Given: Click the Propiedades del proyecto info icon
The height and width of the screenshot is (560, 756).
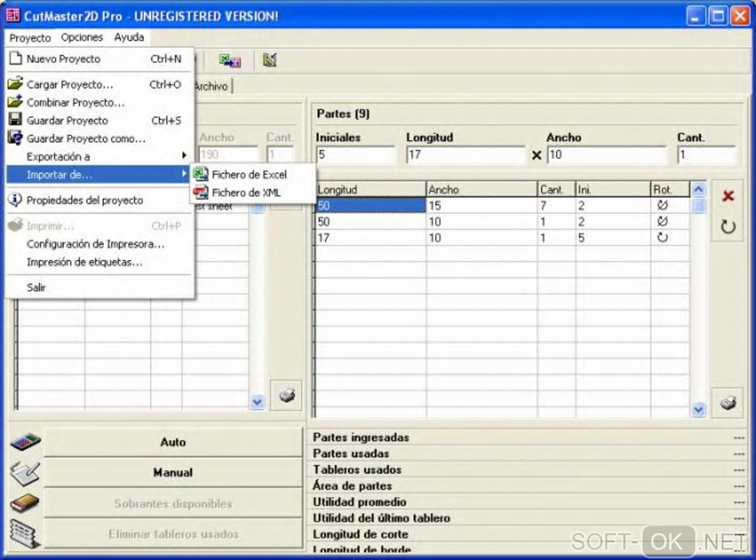Looking at the screenshot, I should coord(16,199).
